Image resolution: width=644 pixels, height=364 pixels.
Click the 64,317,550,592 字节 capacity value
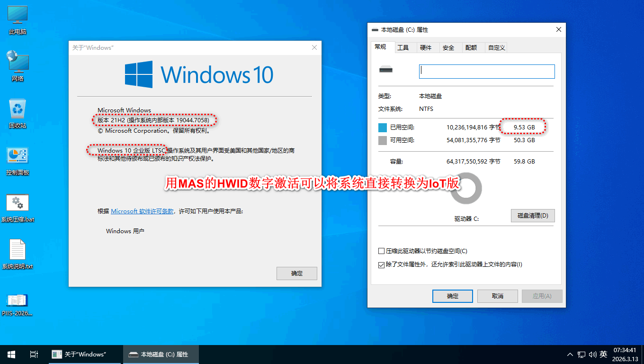pyautogui.click(x=474, y=162)
